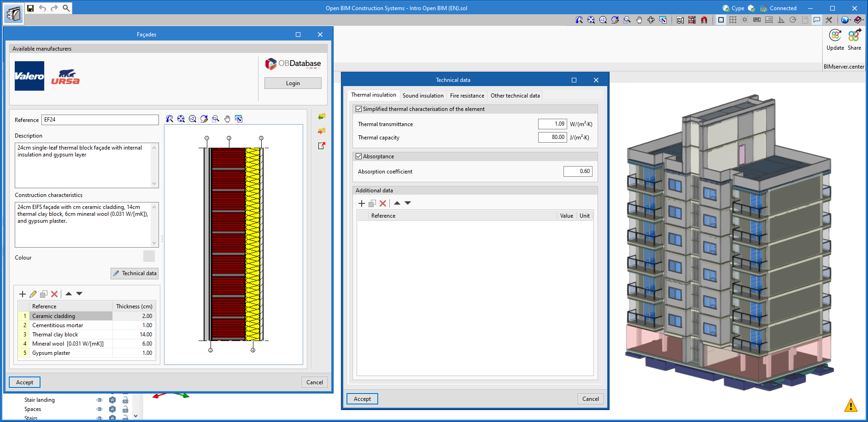Move layer down with the down arrow
868x422 pixels.
click(79, 294)
